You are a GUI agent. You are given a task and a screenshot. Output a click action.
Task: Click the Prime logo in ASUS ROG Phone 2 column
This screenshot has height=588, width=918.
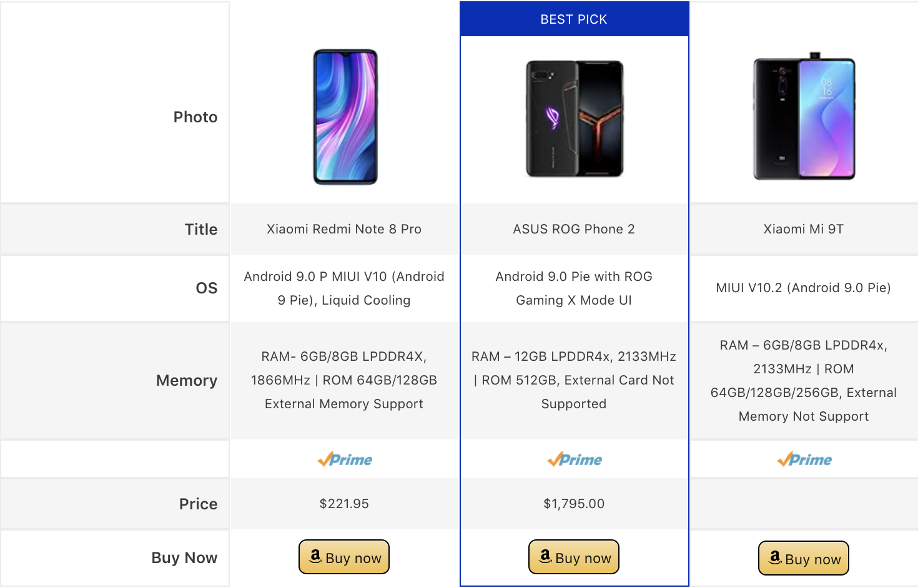point(575,460)
